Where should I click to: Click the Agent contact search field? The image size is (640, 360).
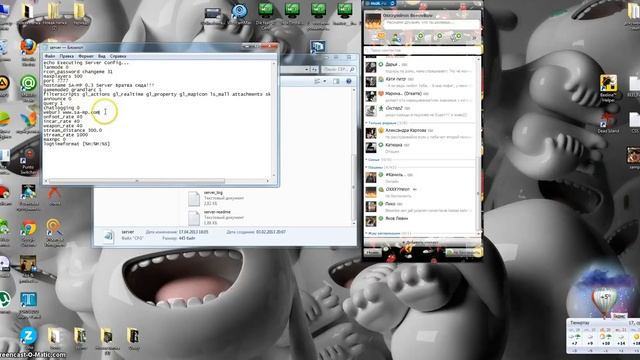(422, 50)
